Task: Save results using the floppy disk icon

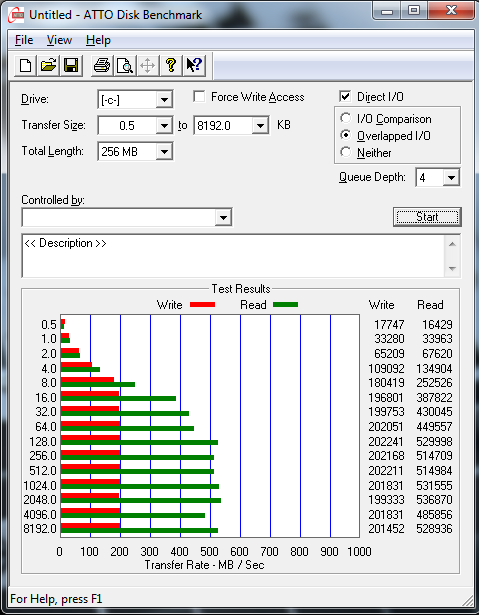Action: [x=71, y=65]
